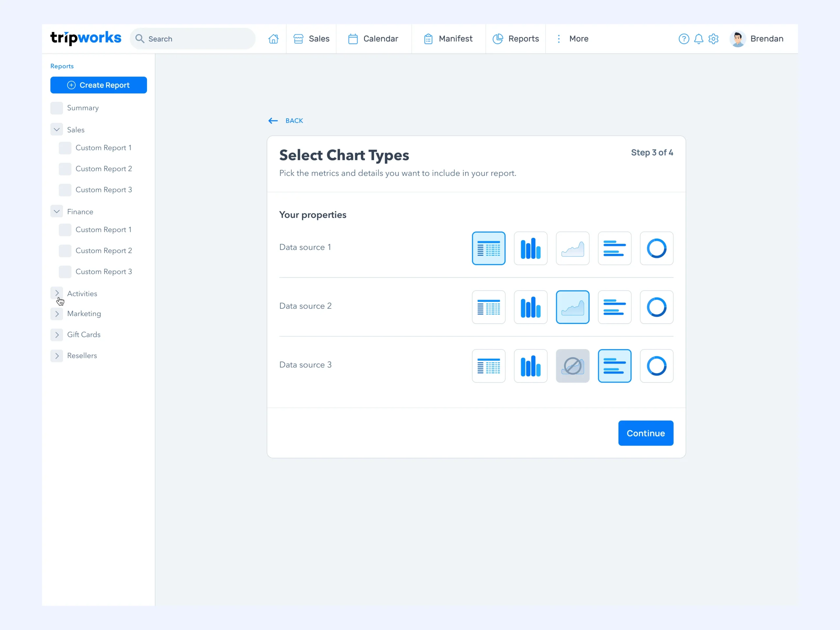
Task: Go to the Home icon
Action: (273, 39)
